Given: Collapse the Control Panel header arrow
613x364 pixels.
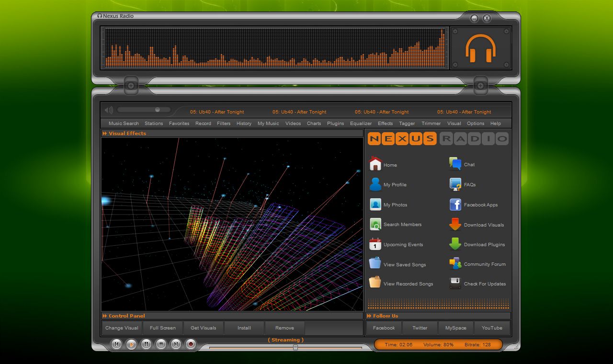Looking at the screenshot, I should 105,316.
